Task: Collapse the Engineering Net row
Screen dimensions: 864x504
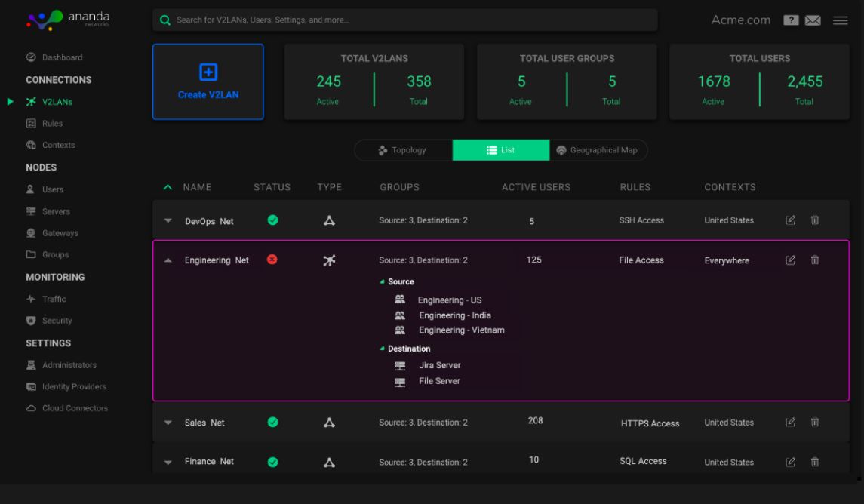Action: [x=168, y=260]
